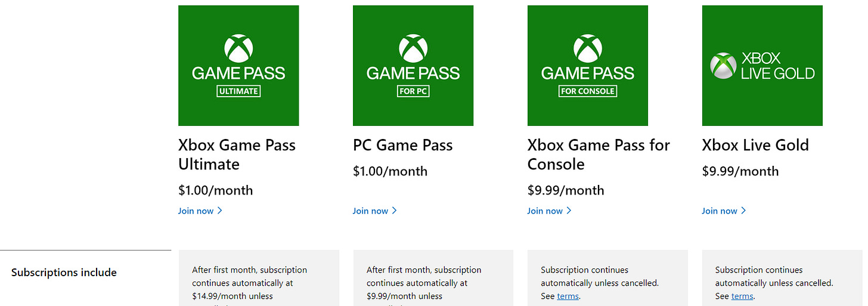
Task: Click chevron arrow beside Live Gold's Join now
Action: pos(744,211)
